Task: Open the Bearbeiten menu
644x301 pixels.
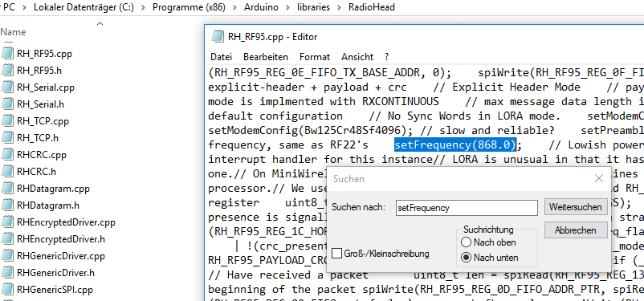Action: 266,57
